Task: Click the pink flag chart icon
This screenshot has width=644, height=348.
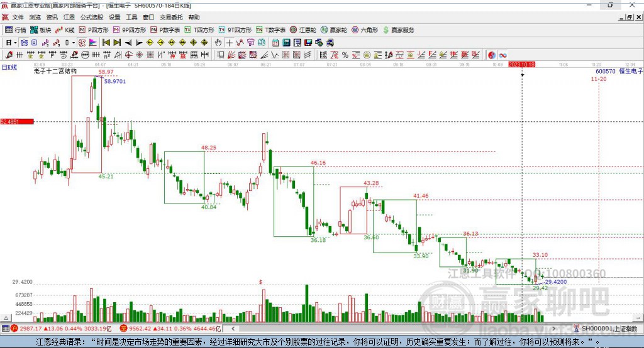Action: click(93, 42)
